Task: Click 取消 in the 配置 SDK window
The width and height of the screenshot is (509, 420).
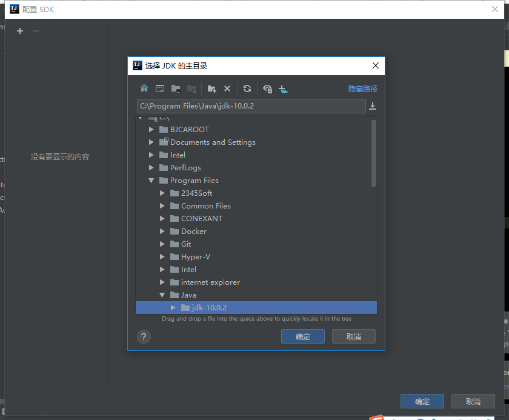Action: pos(473,401)
